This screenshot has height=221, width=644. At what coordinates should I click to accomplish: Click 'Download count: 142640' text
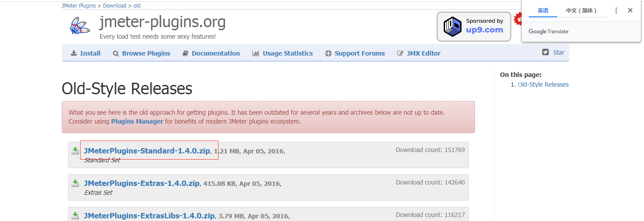tap(430, 182)
